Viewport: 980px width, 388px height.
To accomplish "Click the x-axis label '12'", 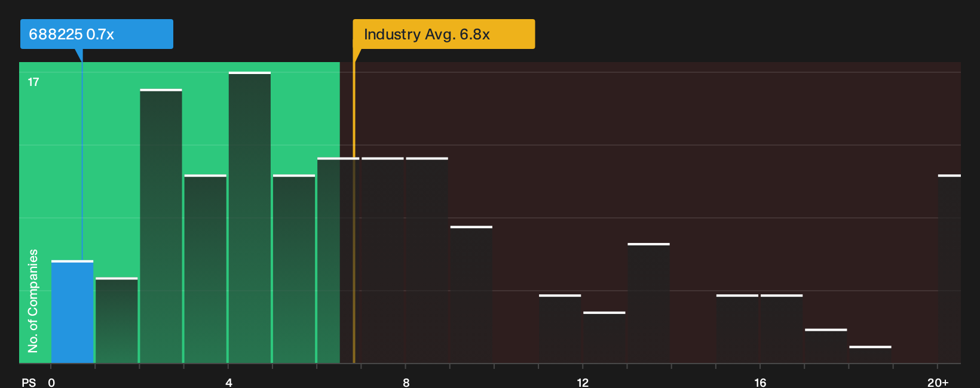I will (583, 383).
